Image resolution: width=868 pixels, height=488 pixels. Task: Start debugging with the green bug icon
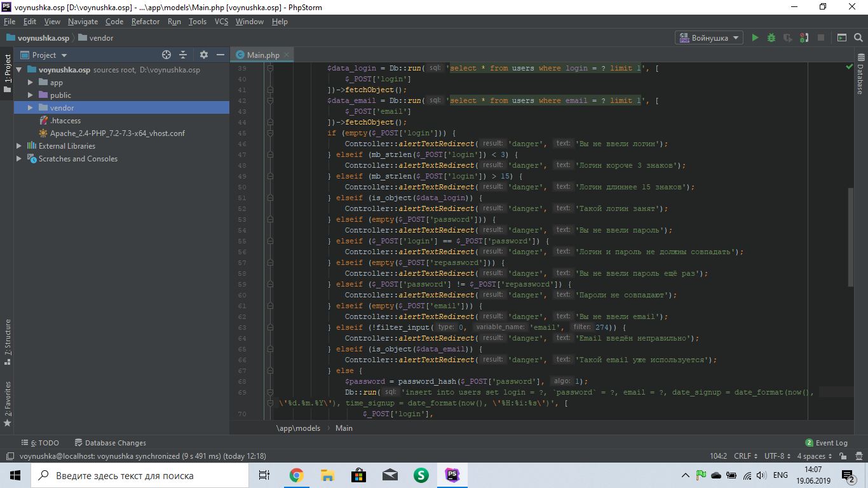click(x=771, y=38)
